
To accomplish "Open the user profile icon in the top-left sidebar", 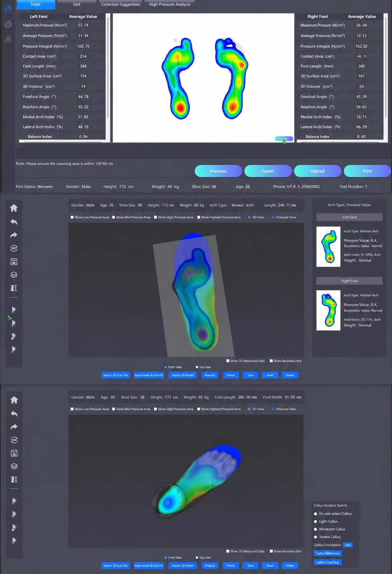I will pos(8,39).
